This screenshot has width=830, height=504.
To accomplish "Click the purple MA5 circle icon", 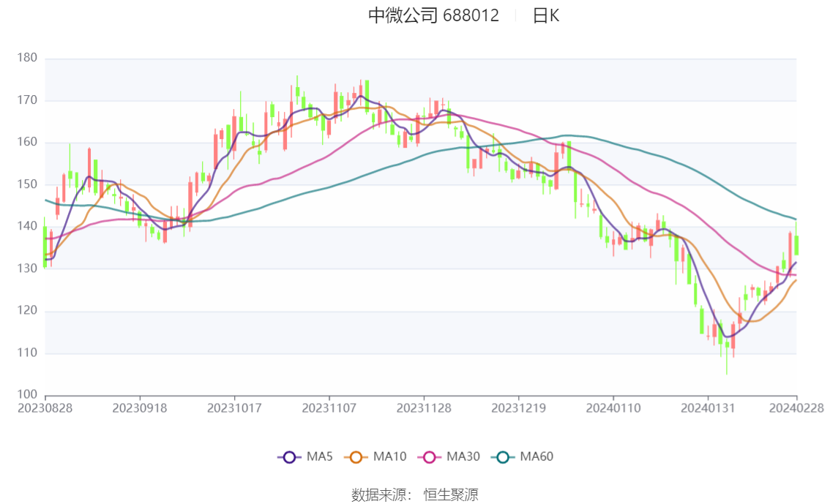I will [x=289, y=457].
